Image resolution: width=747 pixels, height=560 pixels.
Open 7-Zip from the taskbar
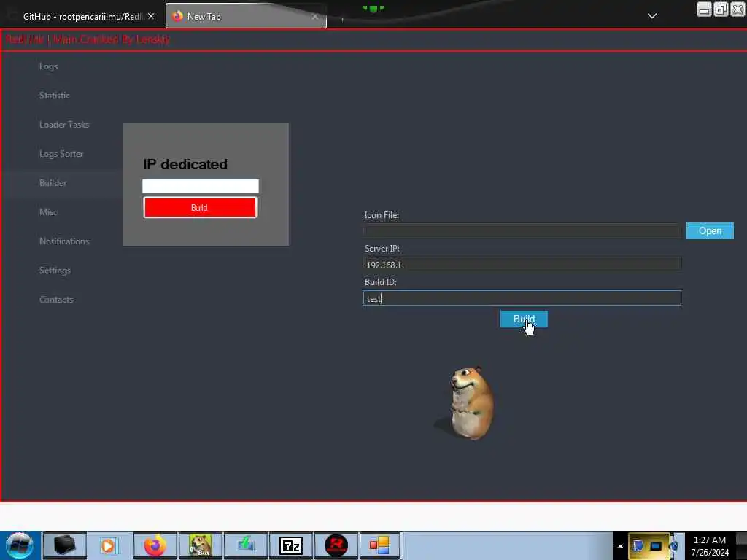click(x=290, y=545)
